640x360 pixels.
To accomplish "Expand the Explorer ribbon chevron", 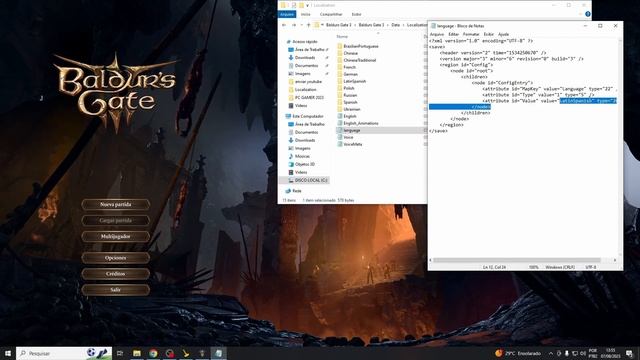I will point(580,14).
